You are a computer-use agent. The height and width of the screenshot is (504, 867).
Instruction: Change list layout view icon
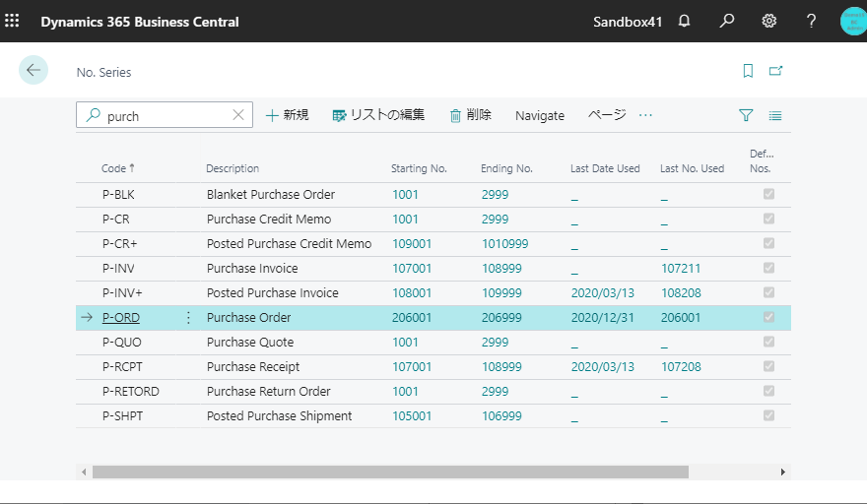pyautogui.click(x=775, y=115)
